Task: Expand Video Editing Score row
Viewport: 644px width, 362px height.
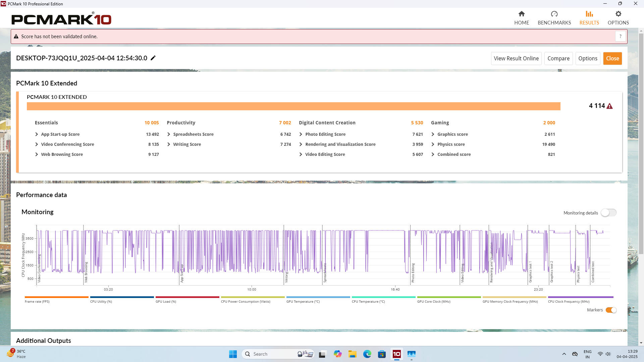Action: (301, 154)
